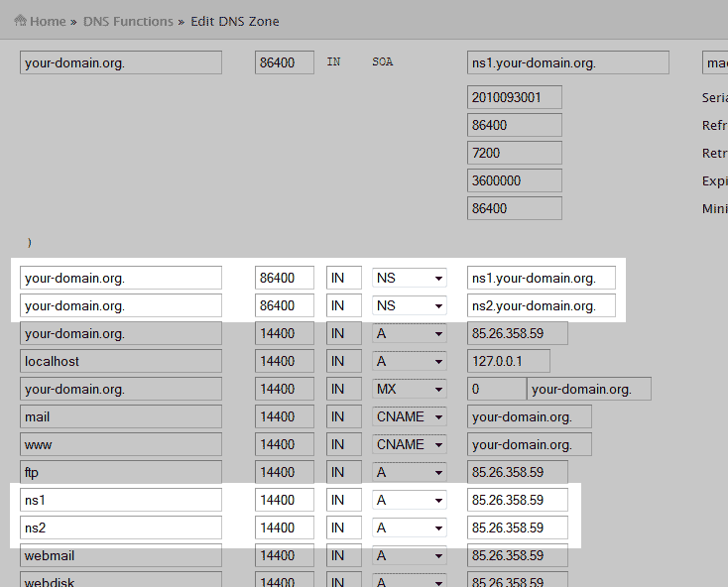This screenshot has height=587, width=728.
Task: Select the 7200 retry value field
Action: tap(515, 153)
